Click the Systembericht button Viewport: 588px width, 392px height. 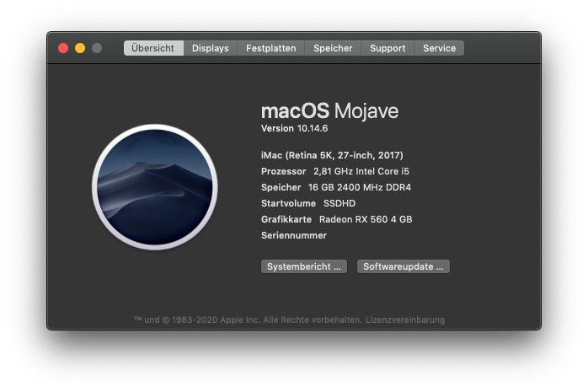tap(304, 266)
